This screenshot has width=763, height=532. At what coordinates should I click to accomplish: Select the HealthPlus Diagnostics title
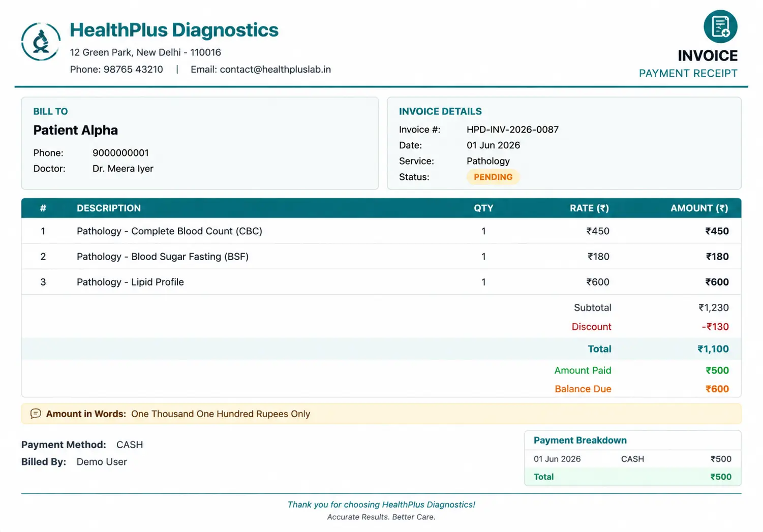coord(174,30)
